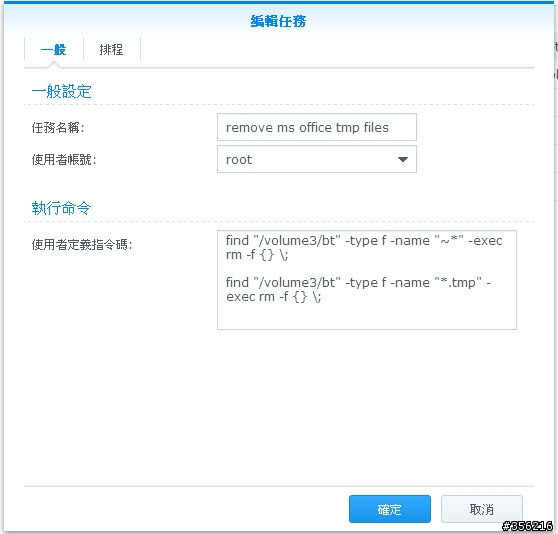558x534 pixels.
Task: Click the 任務名稱 task name input field
Action: [317, 127]
